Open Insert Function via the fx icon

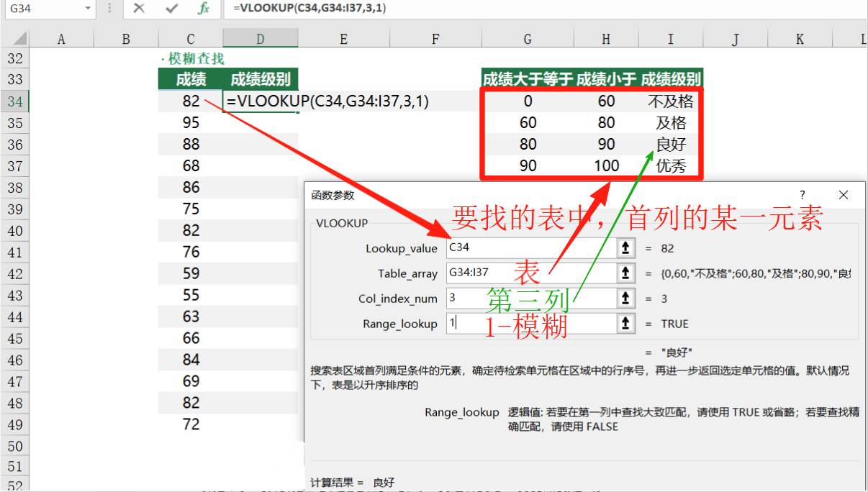click(204, 9)
